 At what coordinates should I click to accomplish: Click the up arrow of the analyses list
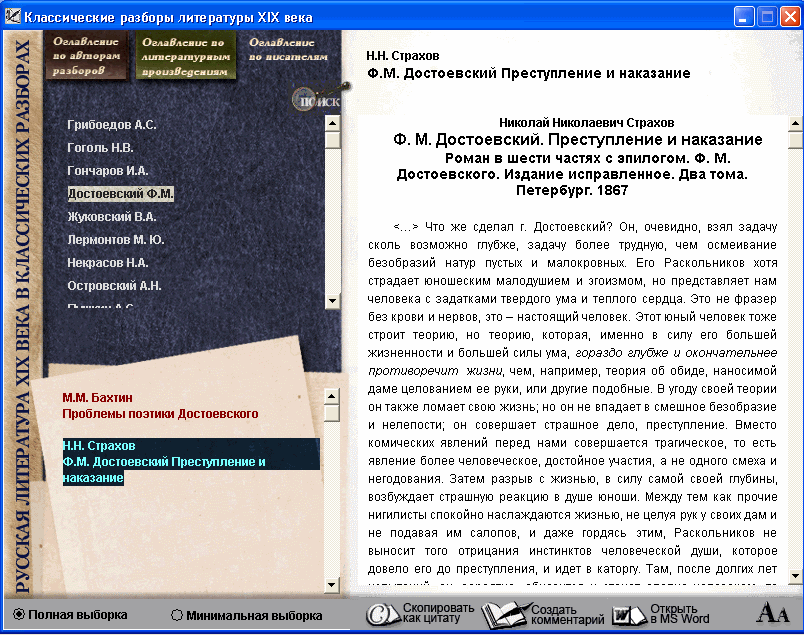332,395
